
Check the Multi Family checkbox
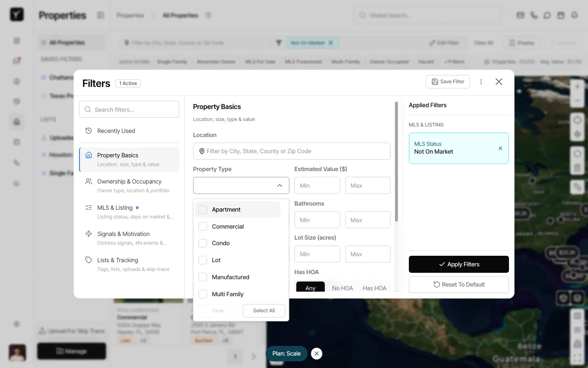pos(203,294)
